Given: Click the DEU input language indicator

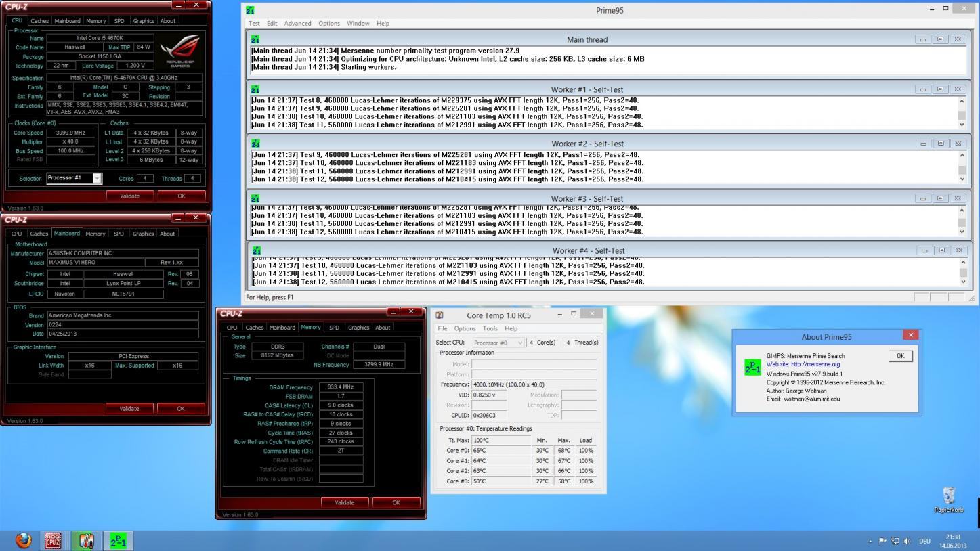Looking at the screenshot, I should [924, 542].
